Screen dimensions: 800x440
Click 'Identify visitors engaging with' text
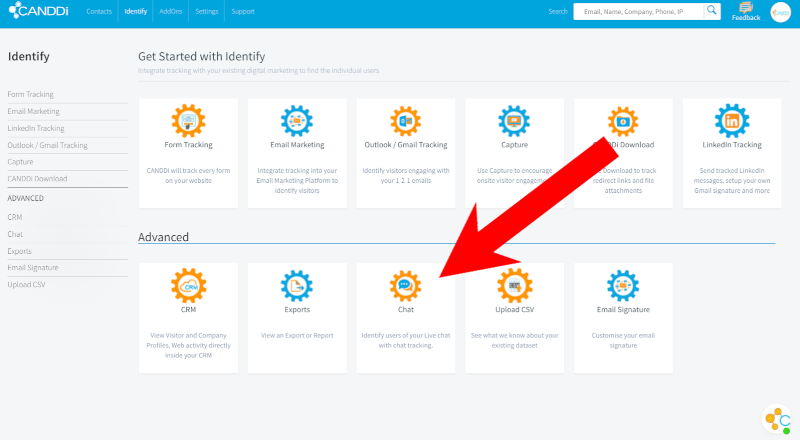[406, 170]
